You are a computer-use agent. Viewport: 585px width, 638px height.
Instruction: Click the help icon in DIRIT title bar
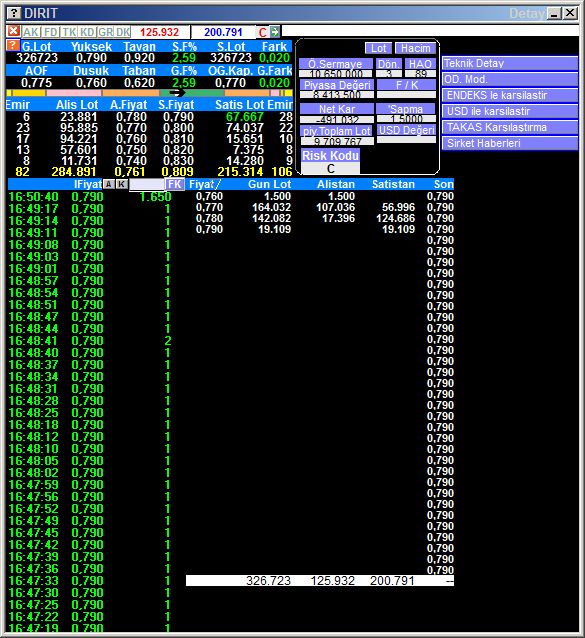click(14, 13)
